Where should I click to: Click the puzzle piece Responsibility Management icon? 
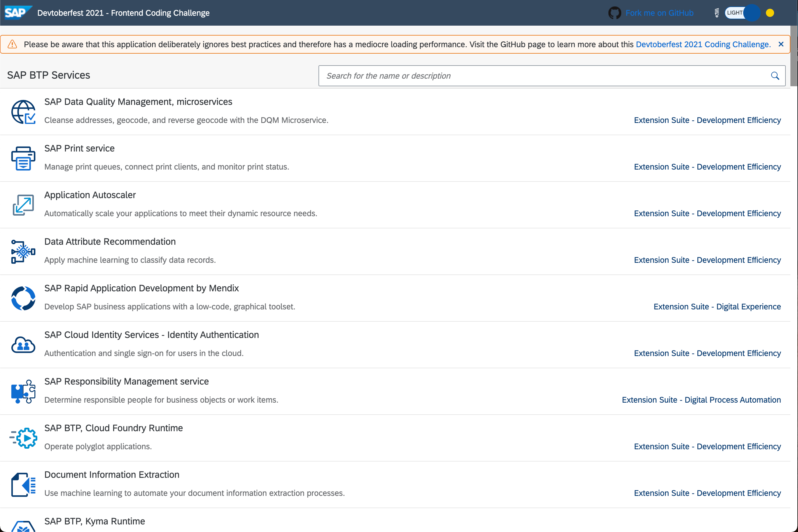[x=23, y=391]
